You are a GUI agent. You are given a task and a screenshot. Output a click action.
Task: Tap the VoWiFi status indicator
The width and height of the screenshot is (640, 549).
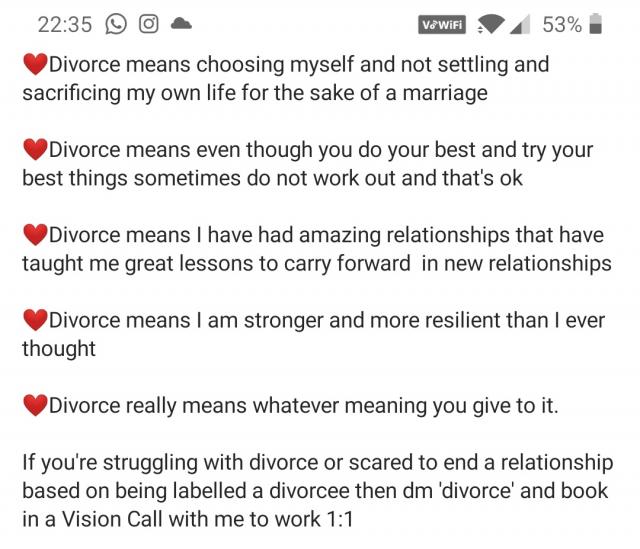[442, 24]
